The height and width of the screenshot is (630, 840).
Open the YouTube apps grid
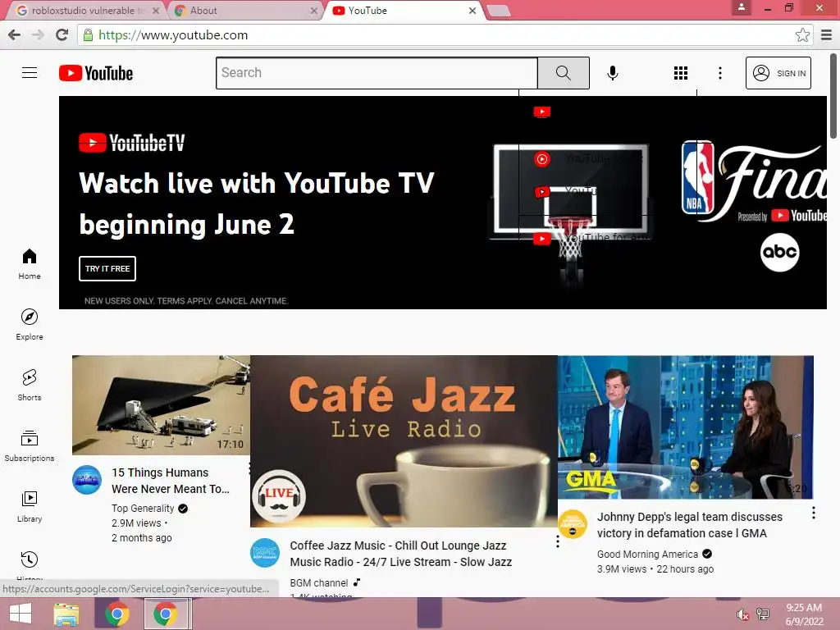[x=680, y=73]
